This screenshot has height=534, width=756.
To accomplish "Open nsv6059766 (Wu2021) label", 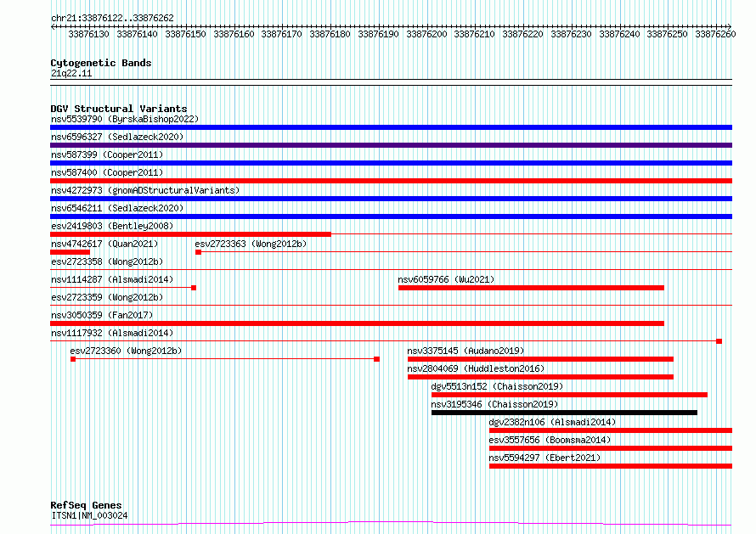I will [446, 279].
